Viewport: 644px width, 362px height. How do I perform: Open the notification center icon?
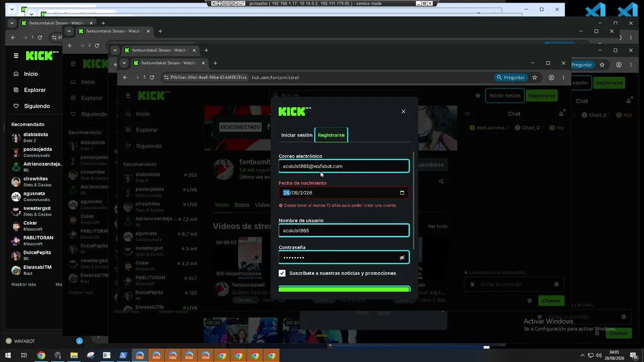(x=633, y=355)
